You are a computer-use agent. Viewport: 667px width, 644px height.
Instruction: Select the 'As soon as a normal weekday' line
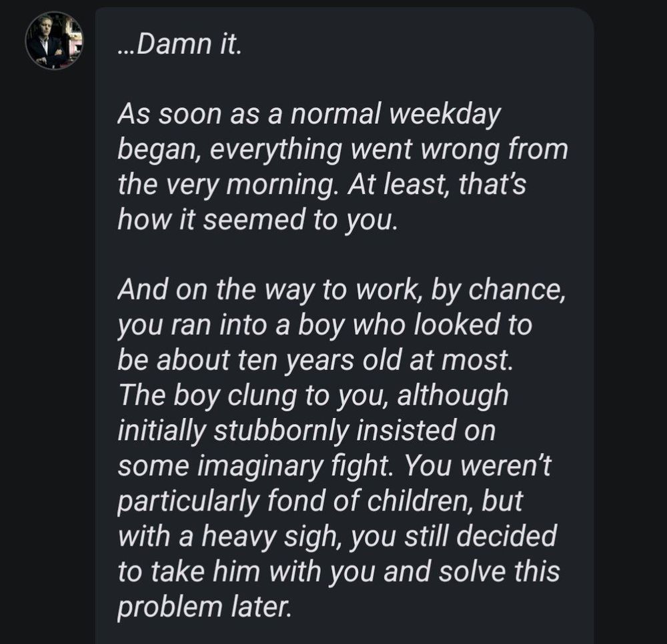click(x=309, y=115)
